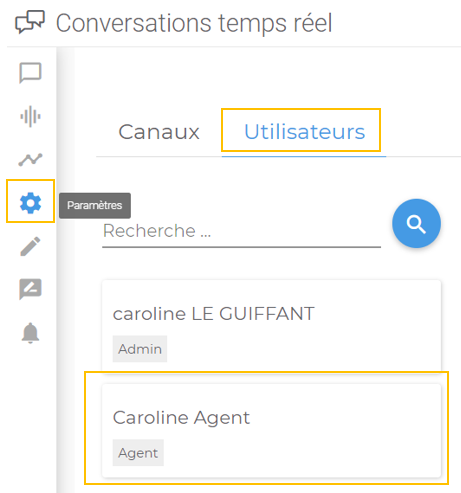Click the Admin role badge
Viewport: 461px width, 493px height.
(140, 349)
